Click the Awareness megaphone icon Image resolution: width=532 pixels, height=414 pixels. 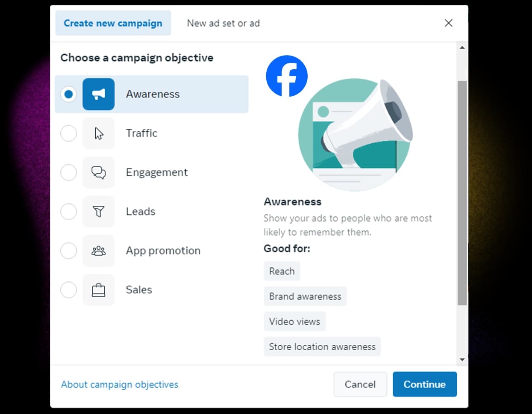pyautogui.click(x=98, y=94)
